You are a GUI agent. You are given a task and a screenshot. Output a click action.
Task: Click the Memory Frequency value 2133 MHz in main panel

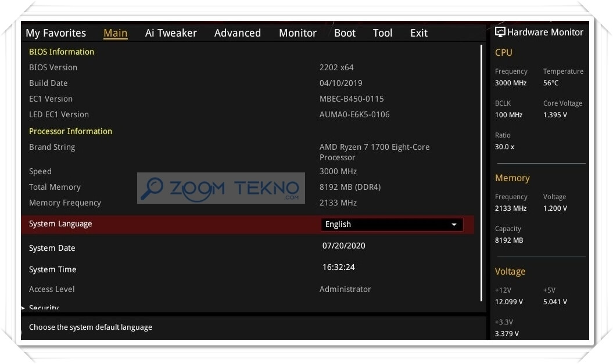coord(338,203)
